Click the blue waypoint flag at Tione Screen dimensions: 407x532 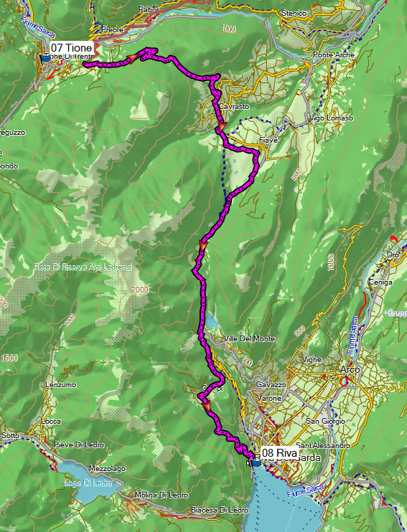pos(45,59)
